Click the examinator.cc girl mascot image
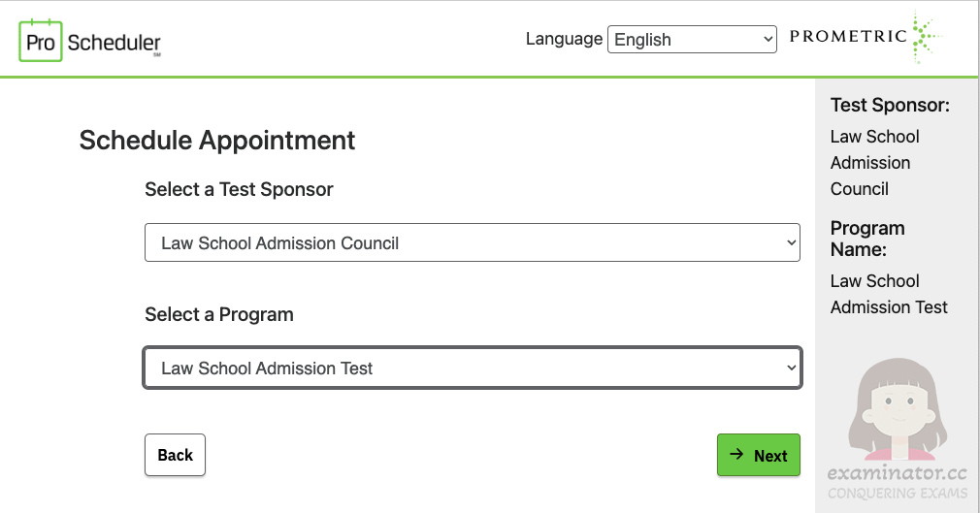Viewport: 980px width, 513px height. pyautogui.click(x=898, y=409)
